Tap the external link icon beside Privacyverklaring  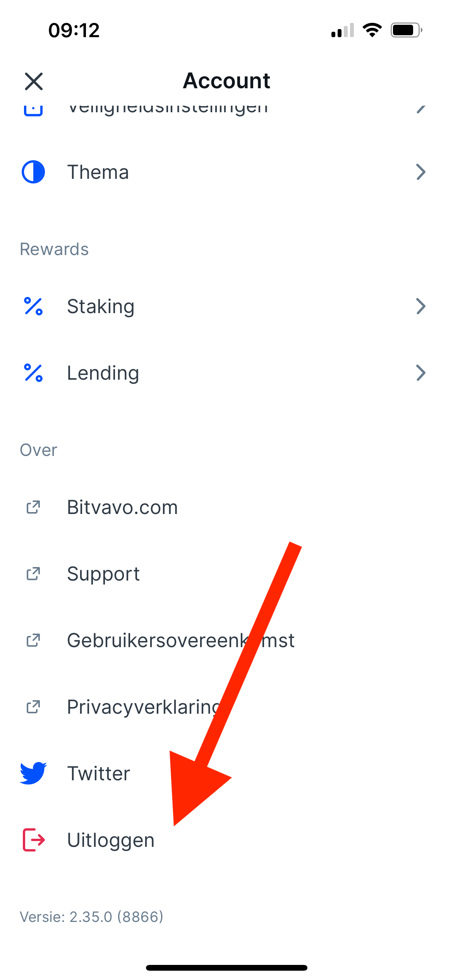(x=33, y=707)
